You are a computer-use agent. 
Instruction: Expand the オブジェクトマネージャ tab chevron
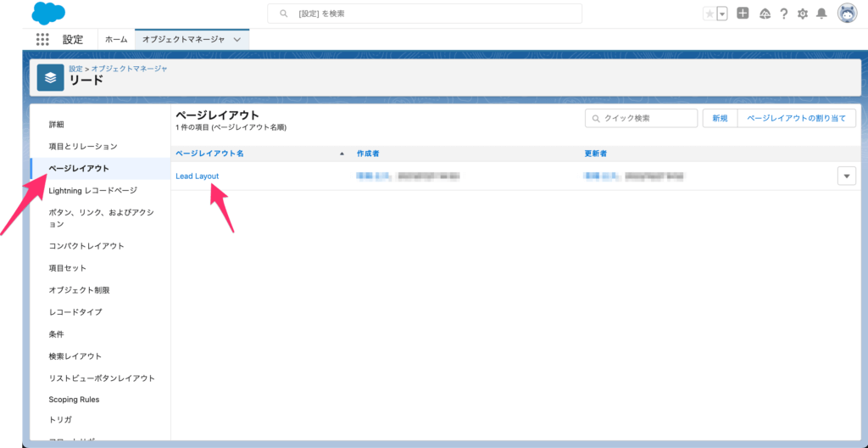click(x=237, y=39)
